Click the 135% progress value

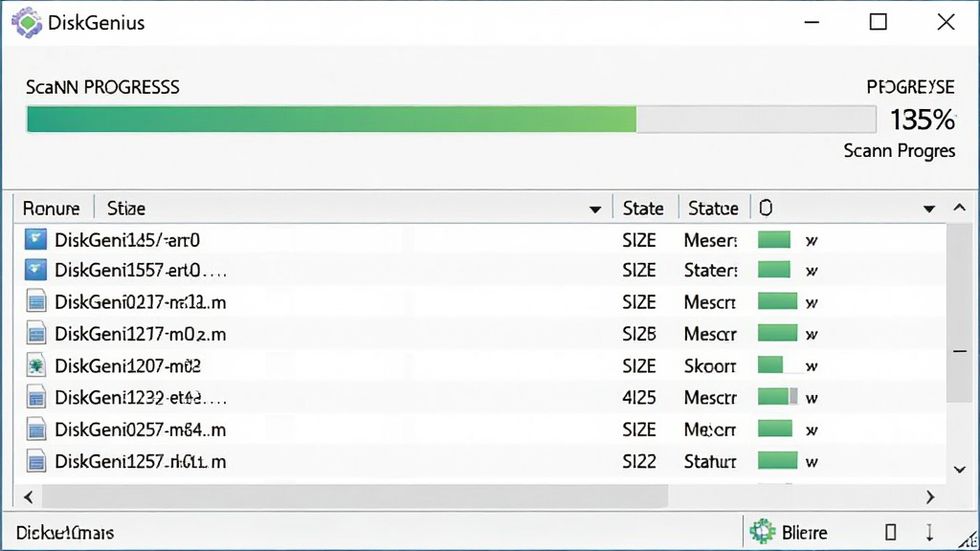(923, 120)
